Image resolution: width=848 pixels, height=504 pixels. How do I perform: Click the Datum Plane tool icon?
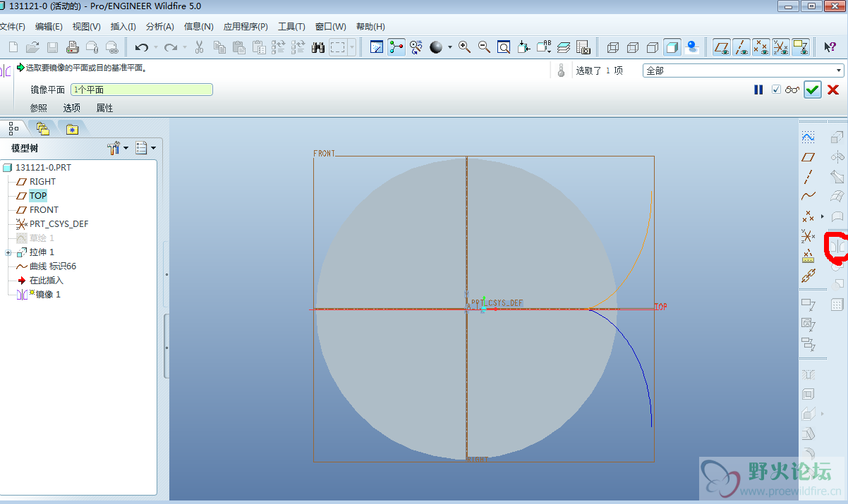click(x=808, y=156)
